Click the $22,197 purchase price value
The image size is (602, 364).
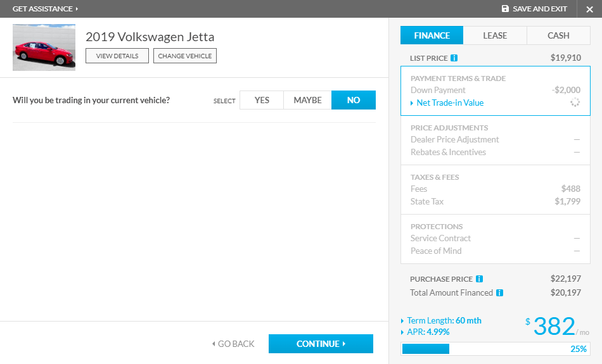pos(565,279)
